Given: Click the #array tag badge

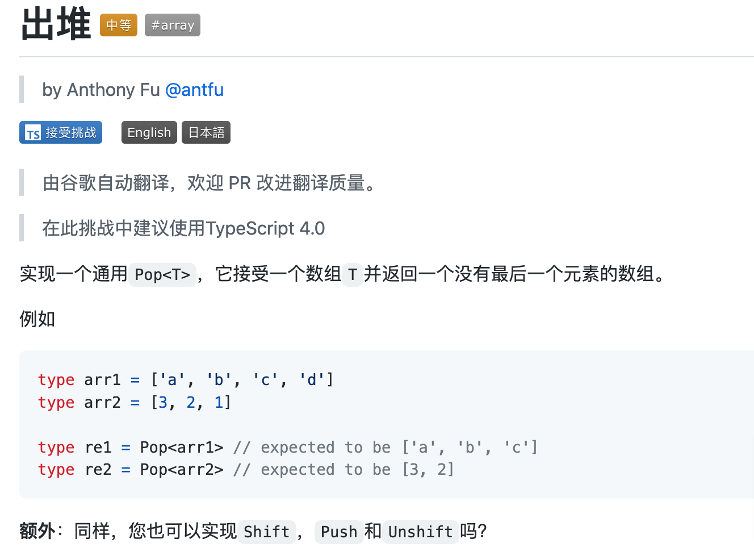Looking at the screenshot, I should click(173, 25).
